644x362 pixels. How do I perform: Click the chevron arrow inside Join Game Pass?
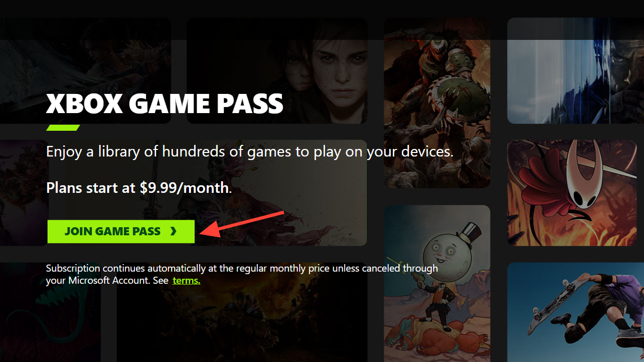click(x=173, y=231)
